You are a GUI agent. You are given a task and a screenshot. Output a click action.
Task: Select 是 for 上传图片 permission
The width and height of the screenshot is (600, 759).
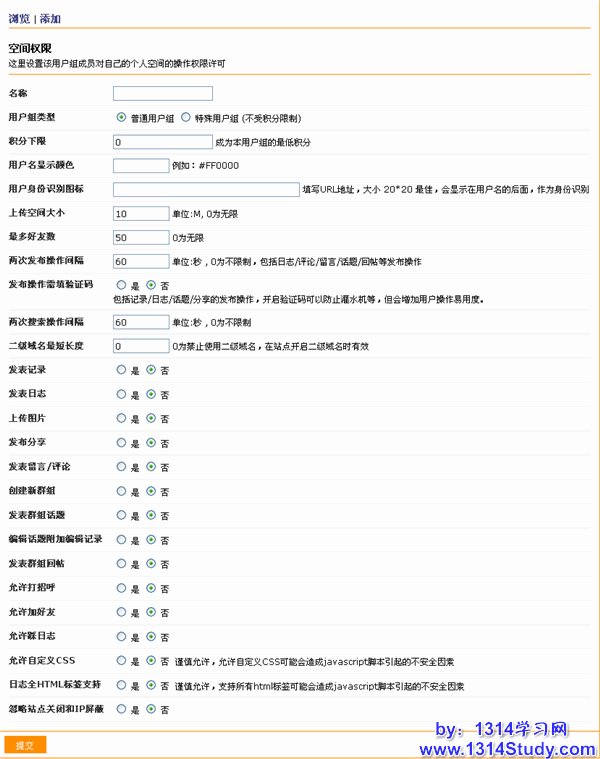point(122,418)
